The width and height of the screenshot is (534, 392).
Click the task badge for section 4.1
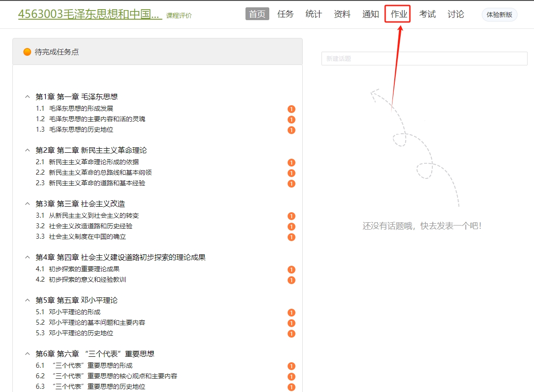[x=291, y=269]
